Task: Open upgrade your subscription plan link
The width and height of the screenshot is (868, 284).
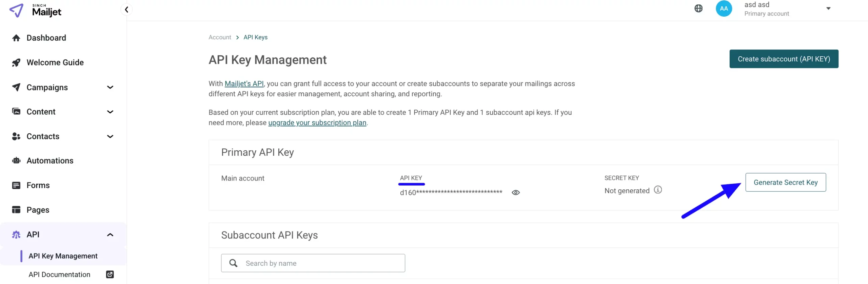Action: tap(317, 123)
